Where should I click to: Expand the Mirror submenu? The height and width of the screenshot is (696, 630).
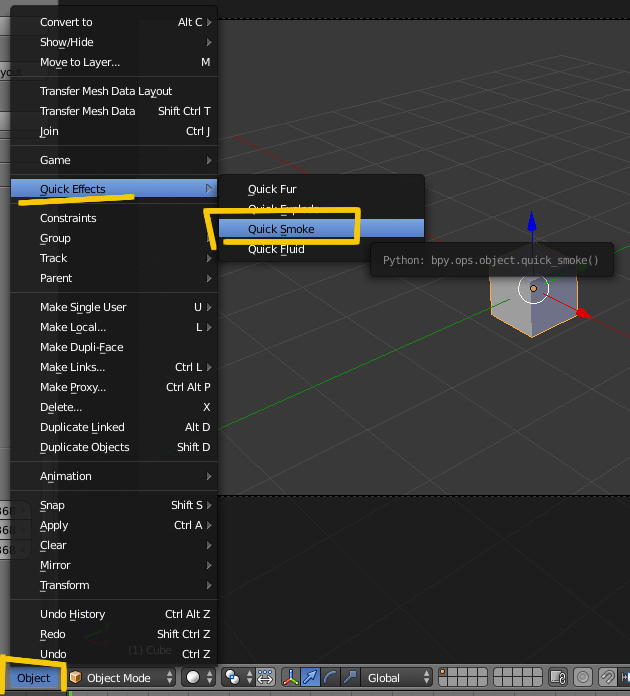(x=114, y=565)
